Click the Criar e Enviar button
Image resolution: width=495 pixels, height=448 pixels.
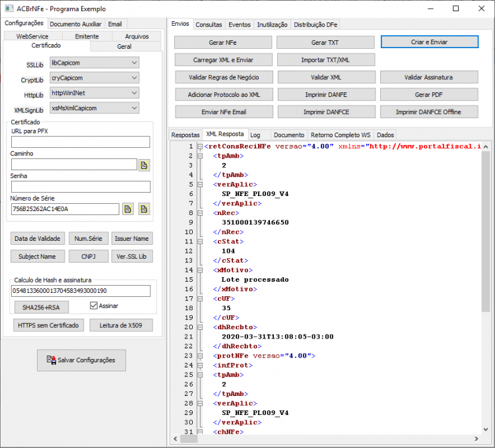pos(430,42)
